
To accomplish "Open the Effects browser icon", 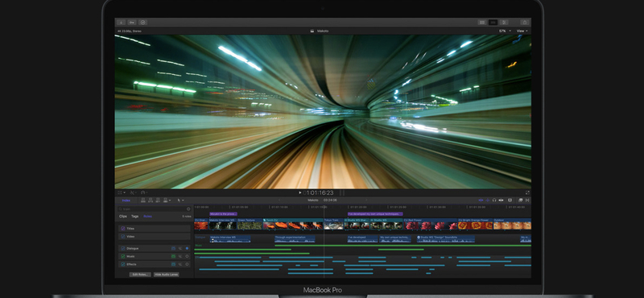I will 520,201.
